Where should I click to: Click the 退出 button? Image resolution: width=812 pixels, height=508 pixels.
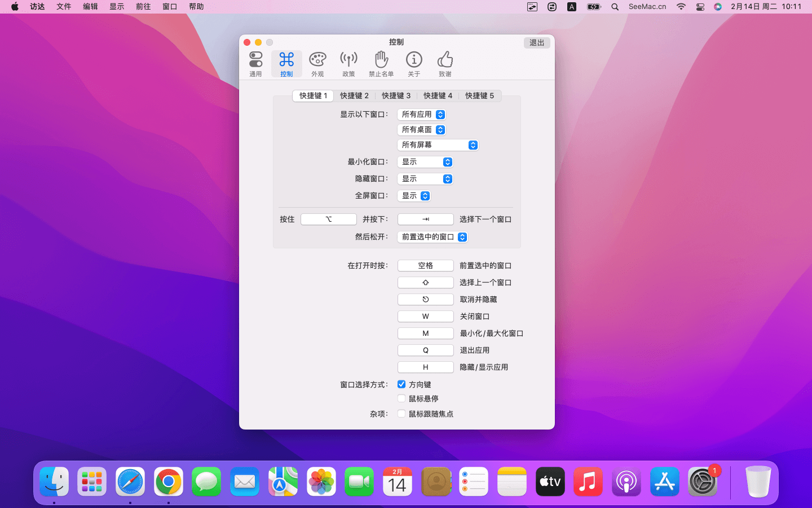[536, 43]
